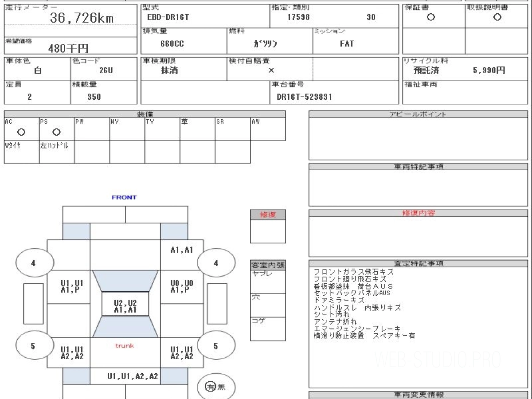
Task: Click the seating capacity value 2
Action: [x=30, y=97]
